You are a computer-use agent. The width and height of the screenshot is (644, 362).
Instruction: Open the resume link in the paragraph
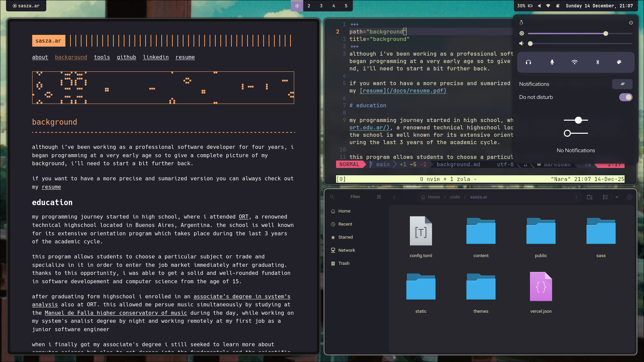click(51, 187)
